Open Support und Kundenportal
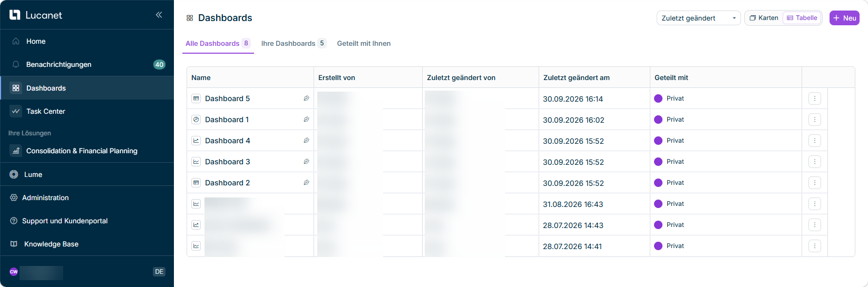The height and width of the screenshot is (287, 868). 87,221
